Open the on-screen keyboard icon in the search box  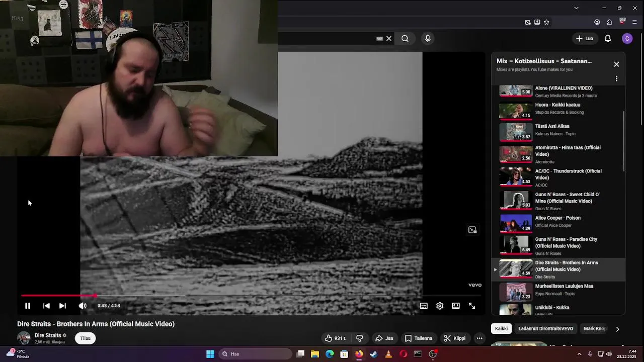(x=380, y=39)
